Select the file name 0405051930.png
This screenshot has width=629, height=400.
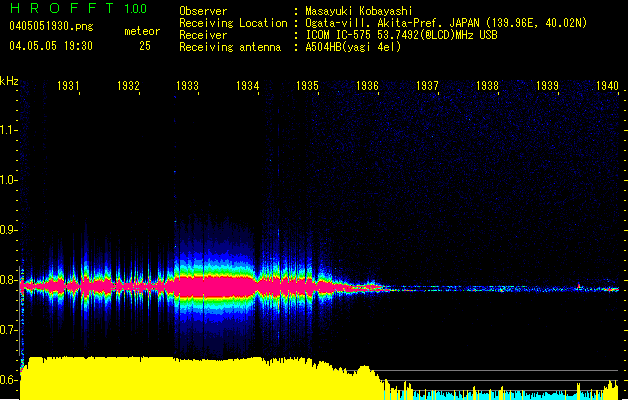(51, 26)
